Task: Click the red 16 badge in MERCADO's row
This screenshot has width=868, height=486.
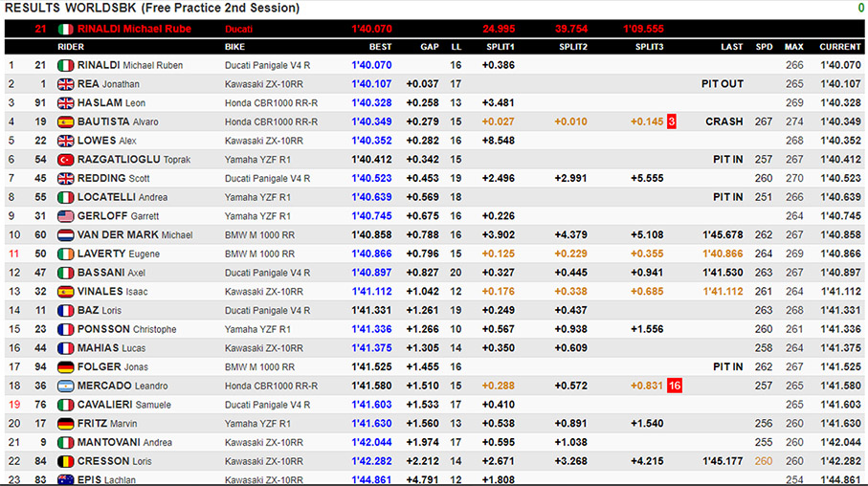Action: (675, 386)
